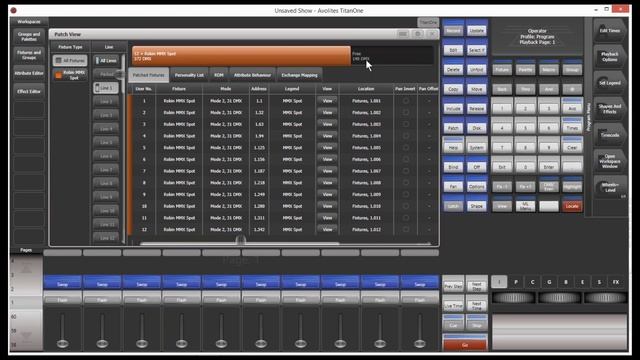Toggle Pan Invert for fixture 4
This screenshot has width=640, height=360.
(405, 136)
